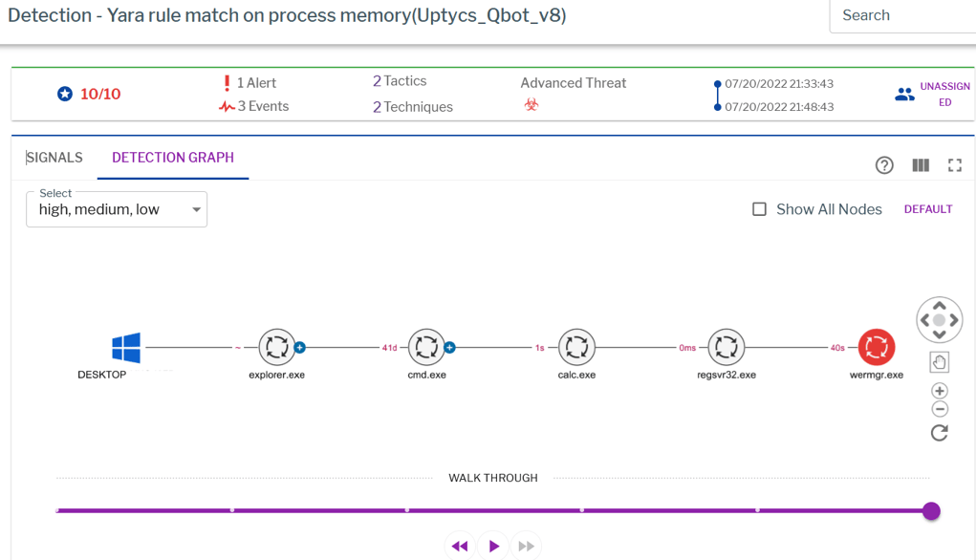Click the UNASSIGNED assignment link
The image size is (976, 560).
pos(944,94)
